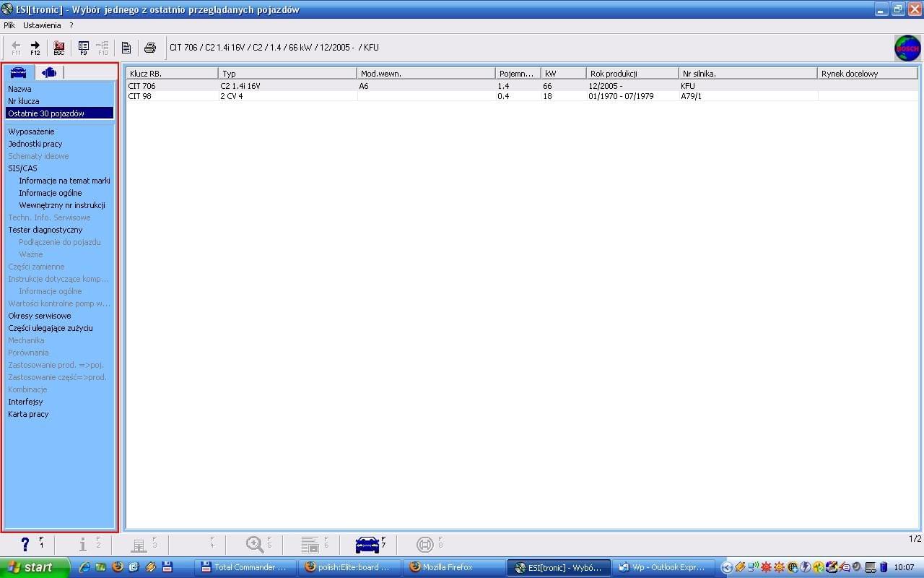Click the Typ column header
Viewport: 924px width, 578px height.
pyautogui.click(x=287, y=74)
